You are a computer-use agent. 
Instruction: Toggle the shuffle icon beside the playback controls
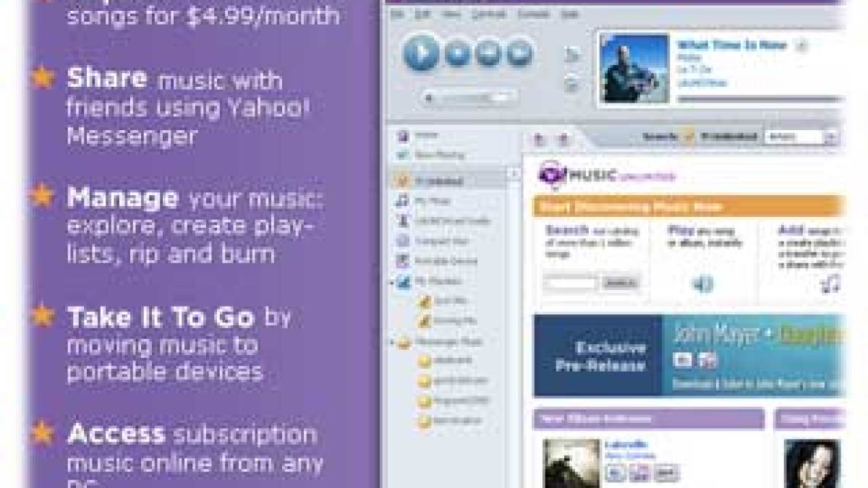point(572,54)
